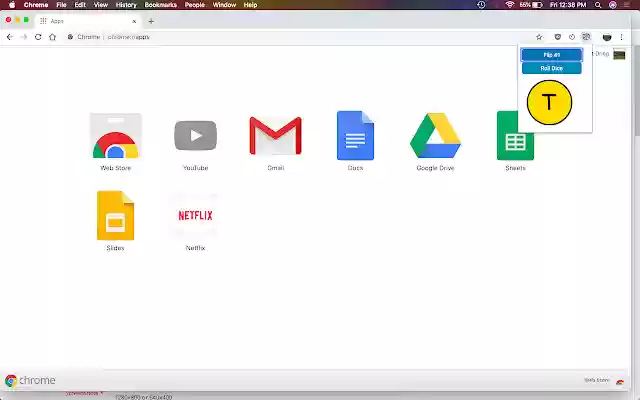Click the Web Store link at bottom right
Screen dimensions: 640x400
[x=604, y=380]
